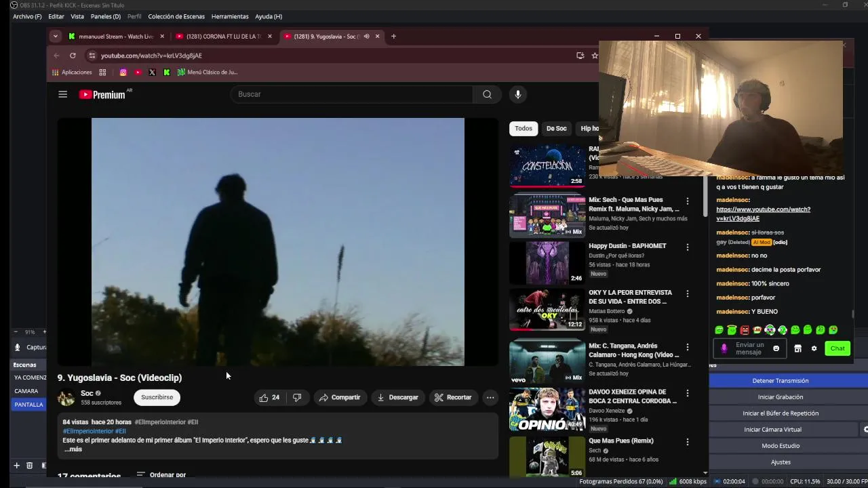The width and height of the screenshot is (868, 488).
Task: Open a new browser tab
Action: point(393,36)
